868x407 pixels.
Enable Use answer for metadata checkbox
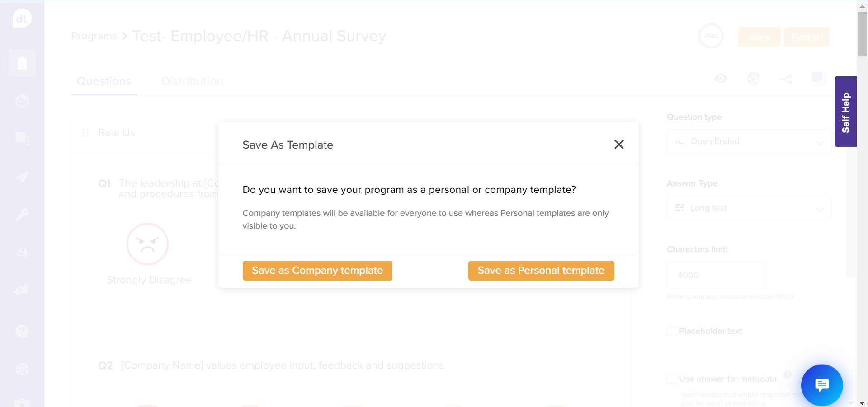[x=672, y=379]
